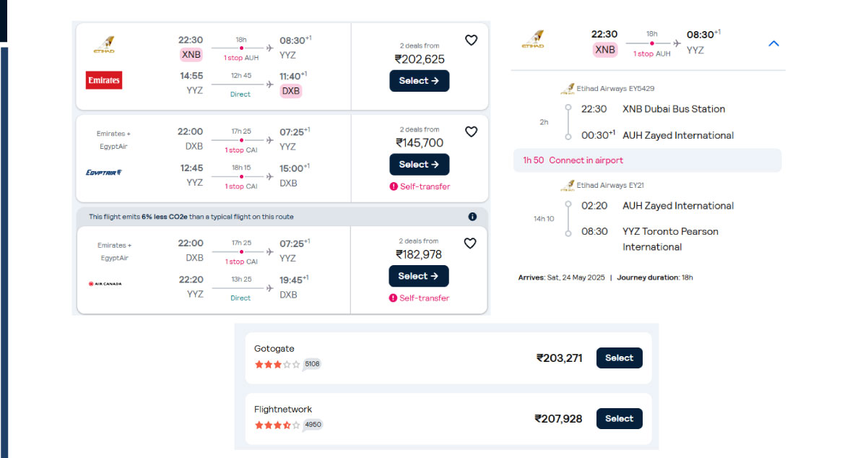The image size is (868, 458).
Task: Click the Gotogate star rating
Action: click(x=277, y=365)
